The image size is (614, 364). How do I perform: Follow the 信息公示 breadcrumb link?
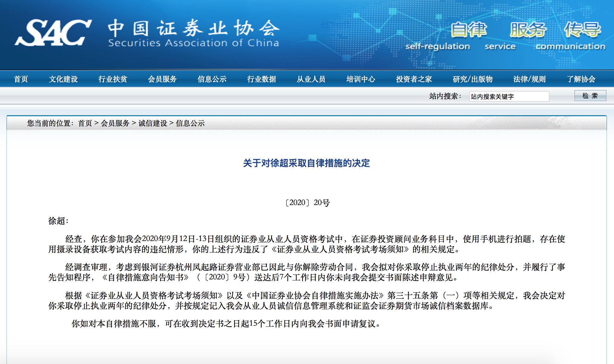tap(190, 123)
